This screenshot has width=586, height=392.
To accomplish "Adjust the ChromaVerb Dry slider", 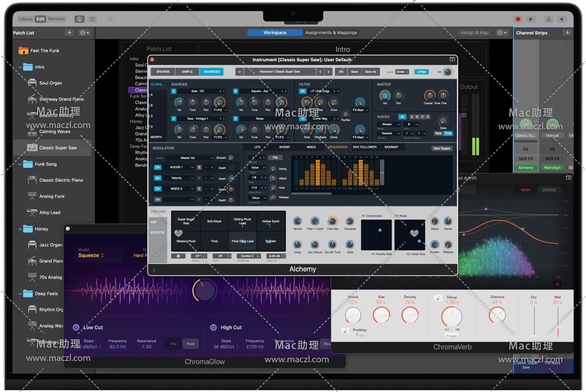I will (x=534, y=321).
